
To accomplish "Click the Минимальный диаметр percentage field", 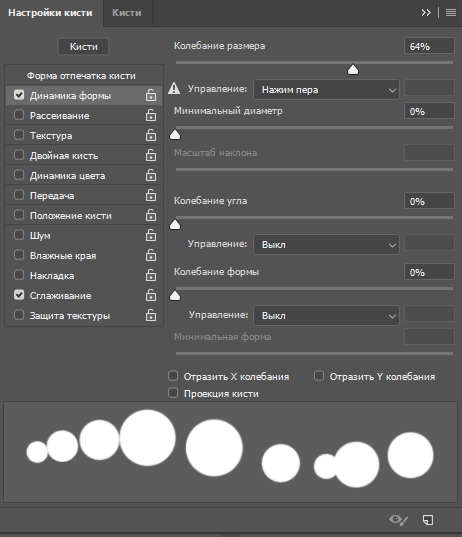I will pyautogui.click(x=429, y=111).
